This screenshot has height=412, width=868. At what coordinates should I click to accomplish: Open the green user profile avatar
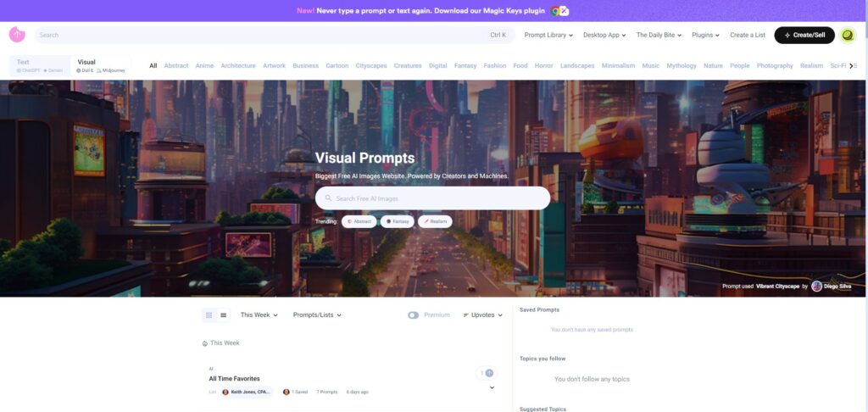click(x=848, y=36)
